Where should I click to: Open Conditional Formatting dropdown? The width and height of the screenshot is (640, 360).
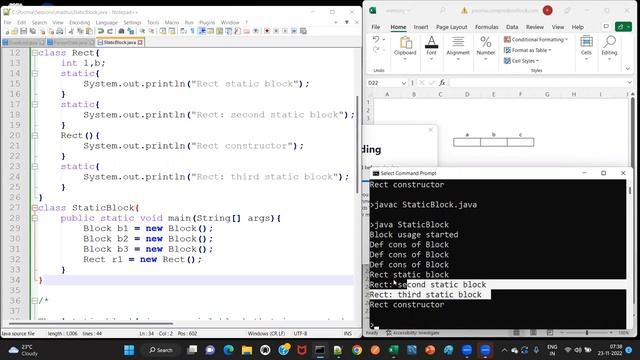(x=536, y=40)
